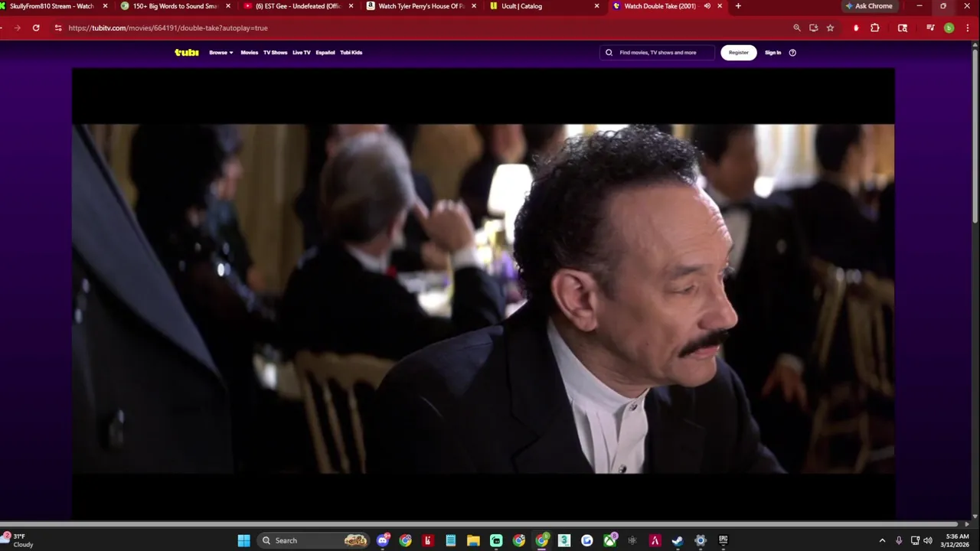Viewport: 980px width, 551px height.
Task: Close the Watch Double Take tab
Action: [x=720, y=6]
